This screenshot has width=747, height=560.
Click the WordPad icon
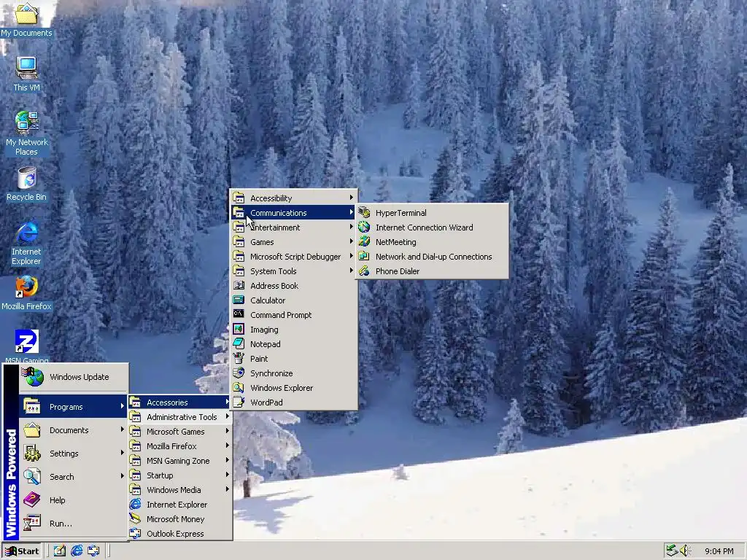click(x=239, y=402)
